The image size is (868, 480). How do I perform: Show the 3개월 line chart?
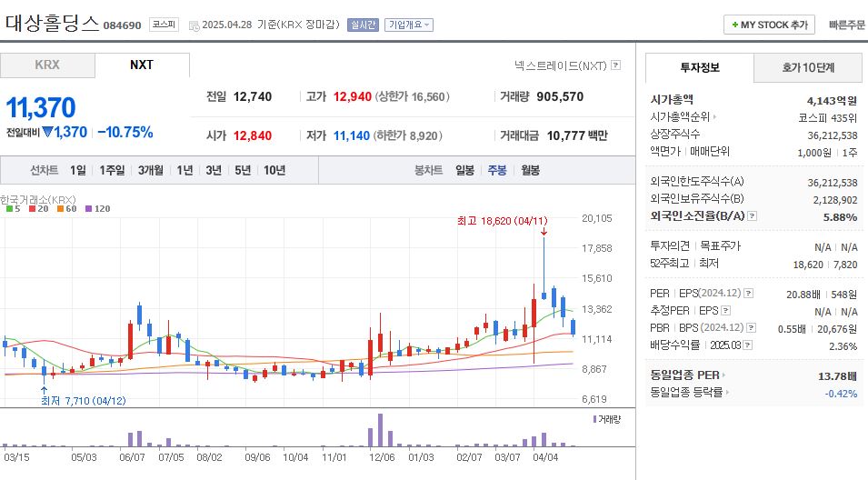[x=151, y=171]
